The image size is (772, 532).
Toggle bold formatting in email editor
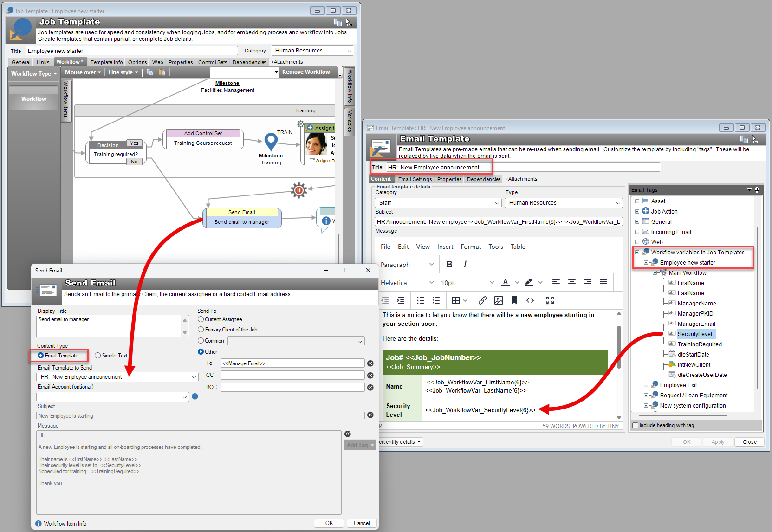pos(448,264)
